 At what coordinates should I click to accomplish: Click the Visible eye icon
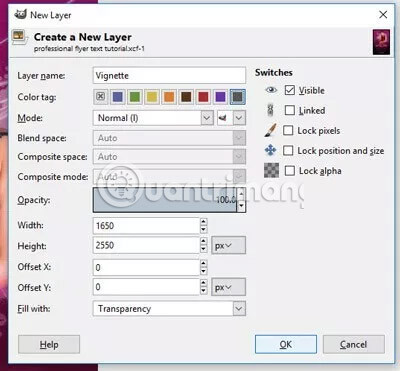(x=271, y=90)
